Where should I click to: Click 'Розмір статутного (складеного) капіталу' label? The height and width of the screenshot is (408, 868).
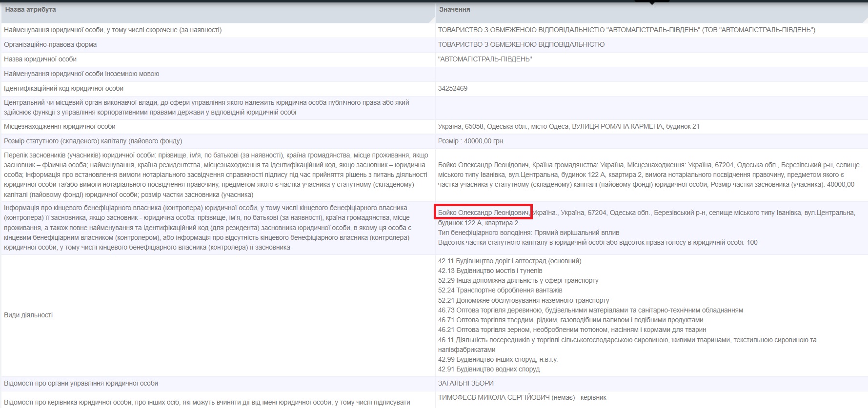coord(93,141)
